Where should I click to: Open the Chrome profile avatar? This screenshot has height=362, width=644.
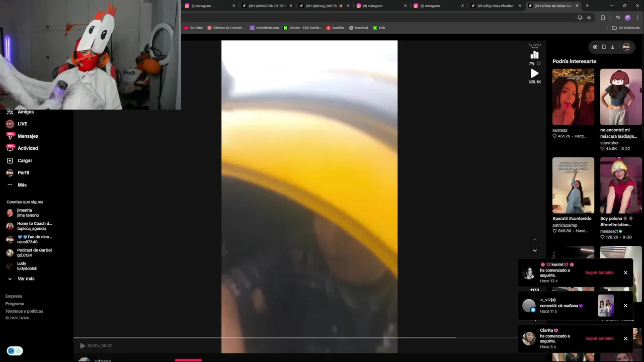click(x=627, y=18)
